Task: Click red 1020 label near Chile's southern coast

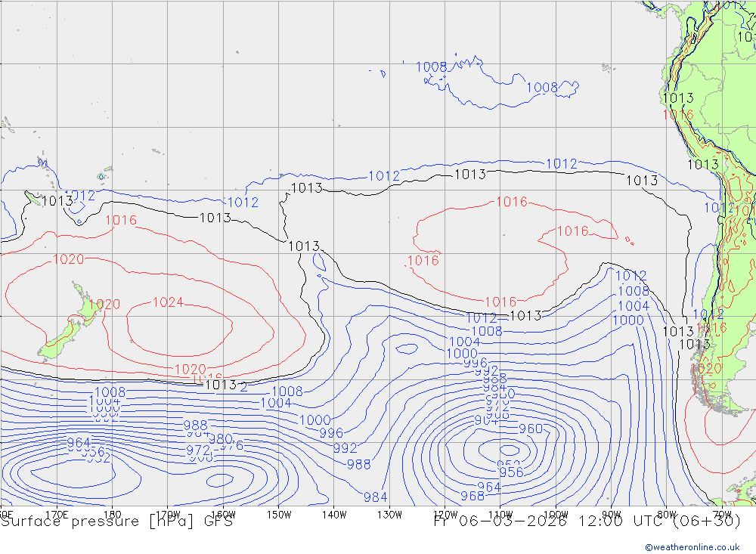Action: click(x=706, y=369)
